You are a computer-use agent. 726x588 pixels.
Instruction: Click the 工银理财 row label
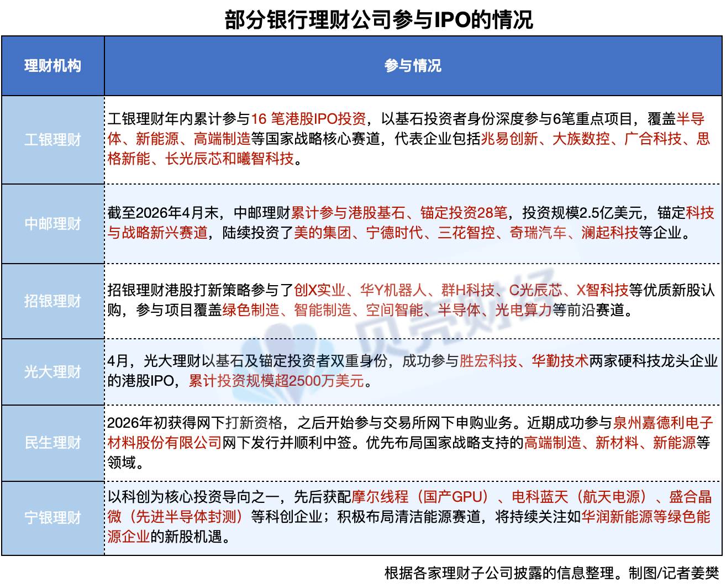pyautogui.click(x=52, y=140)
